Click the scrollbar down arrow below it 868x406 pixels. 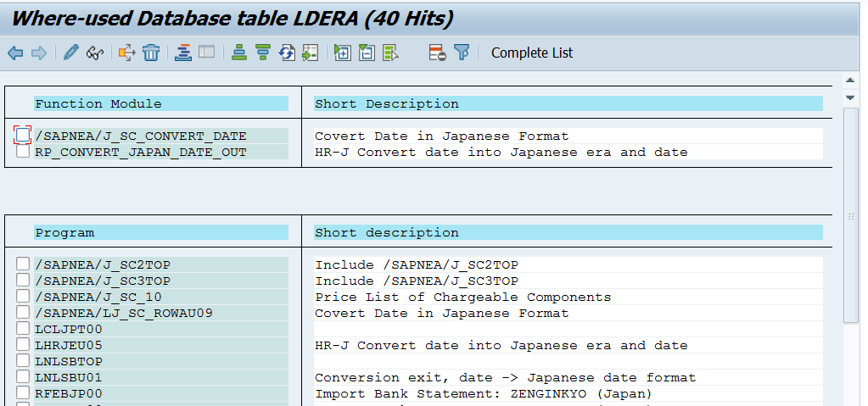850,97
